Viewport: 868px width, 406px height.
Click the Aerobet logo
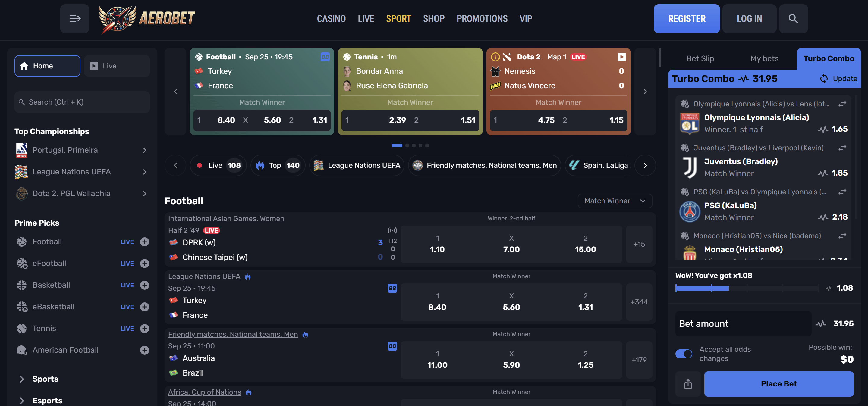(147, 19)
